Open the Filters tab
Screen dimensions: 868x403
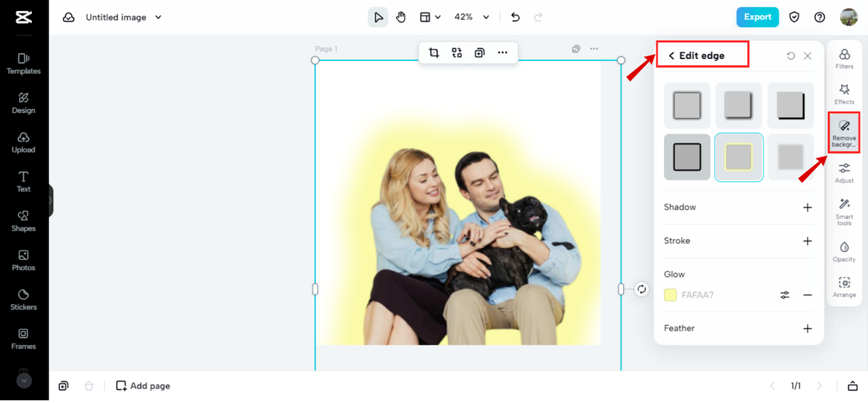844,58
